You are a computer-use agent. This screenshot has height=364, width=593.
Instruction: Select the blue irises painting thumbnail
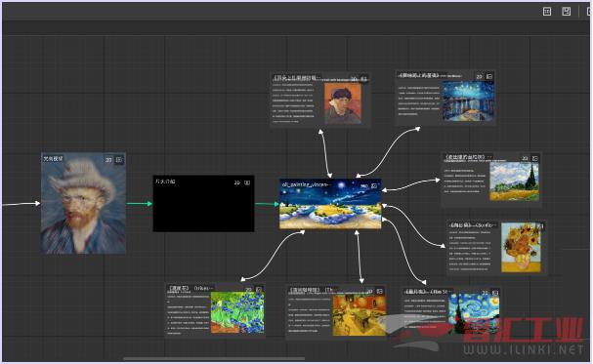237,312
